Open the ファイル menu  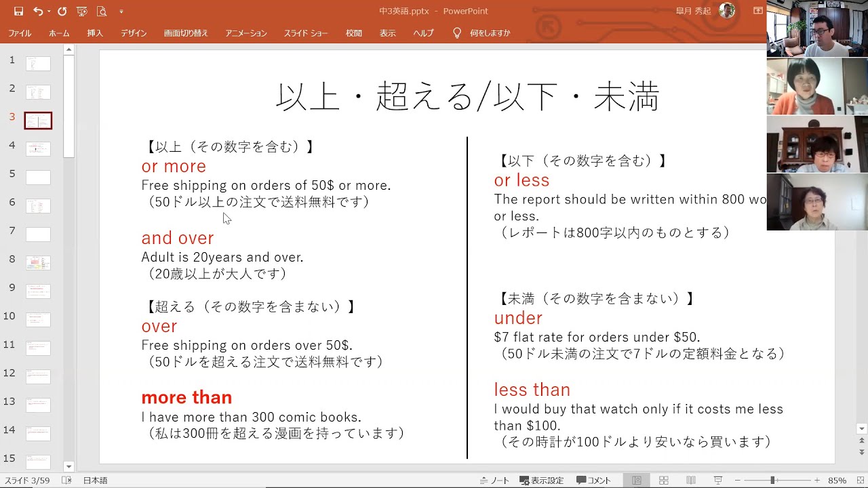pyautogui.click(x=20, y=33)
